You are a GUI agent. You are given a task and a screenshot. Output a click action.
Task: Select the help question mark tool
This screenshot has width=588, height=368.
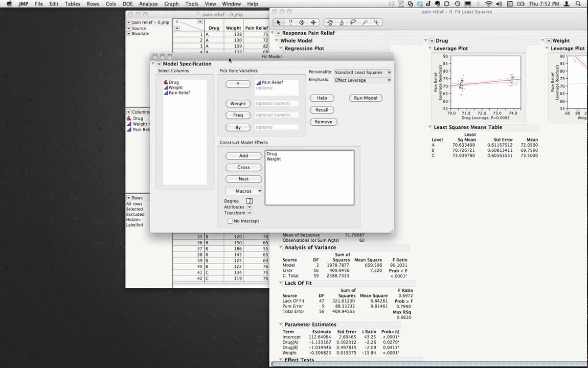290,22
